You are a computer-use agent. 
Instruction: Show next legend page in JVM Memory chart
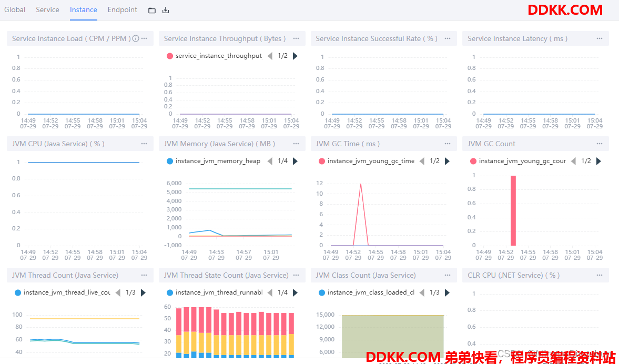pos(295,161)
